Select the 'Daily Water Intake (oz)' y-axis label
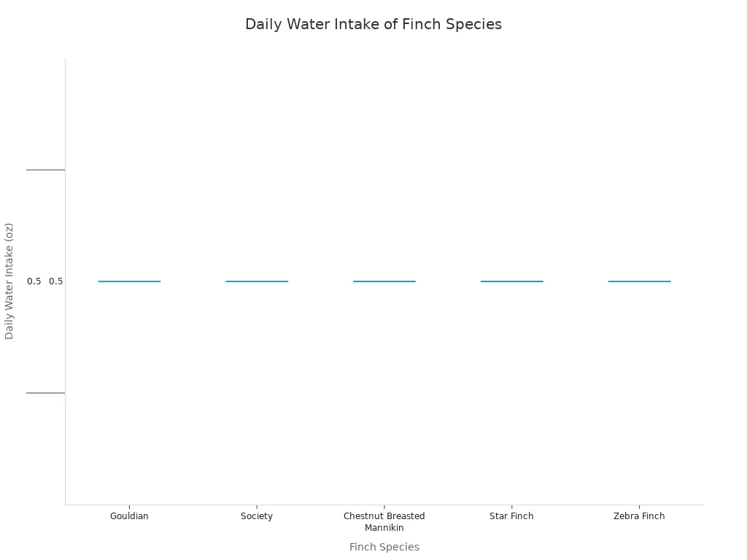747x560 pixels. pyautogui.click(x=9, y=281)
